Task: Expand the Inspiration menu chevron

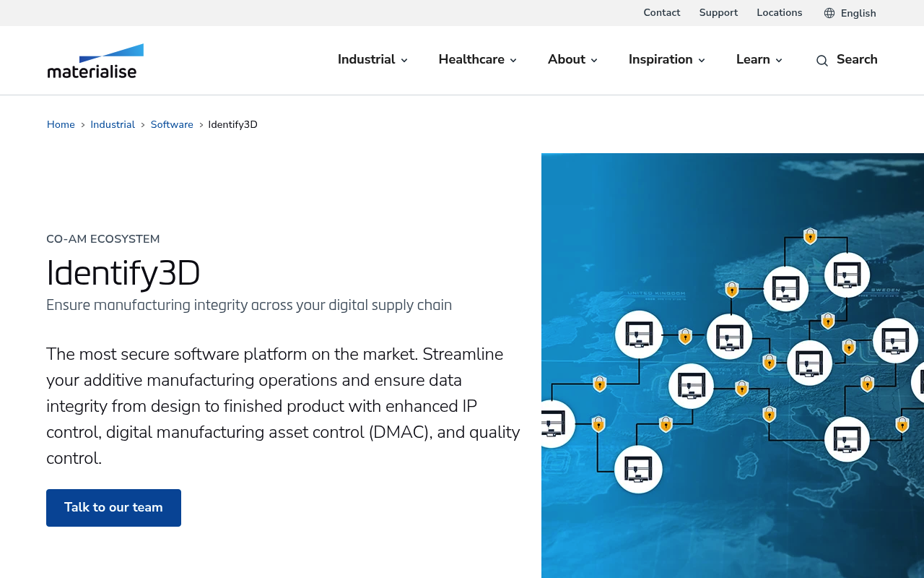Action: [702, 61]
